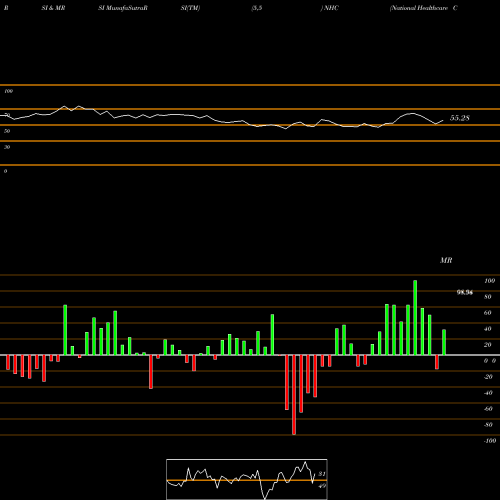
Task: Click the -100 label on MR axis
Action: (x=490, y=441)
